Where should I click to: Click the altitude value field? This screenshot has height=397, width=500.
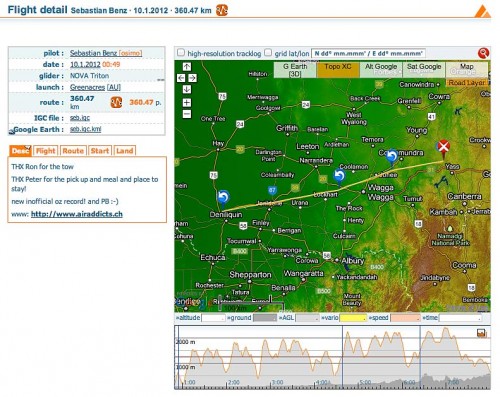[x=213, y=318]
